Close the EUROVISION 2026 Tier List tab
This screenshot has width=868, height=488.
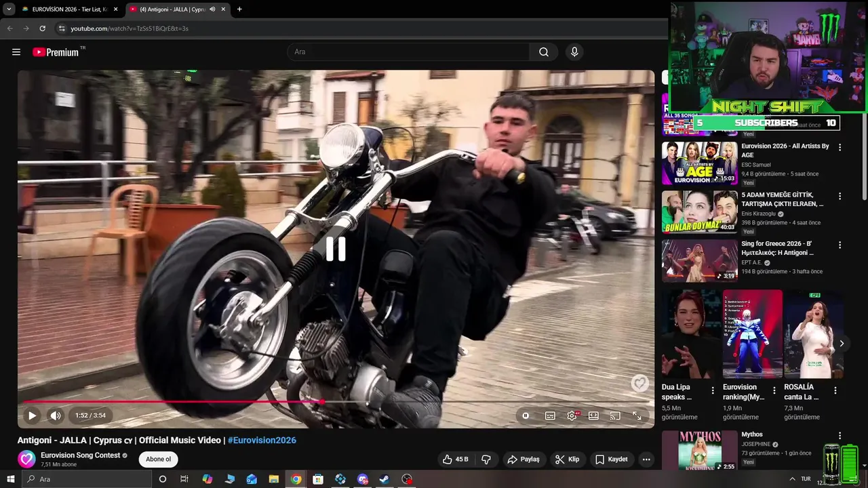pyautogui.click(x=115, y=9)
